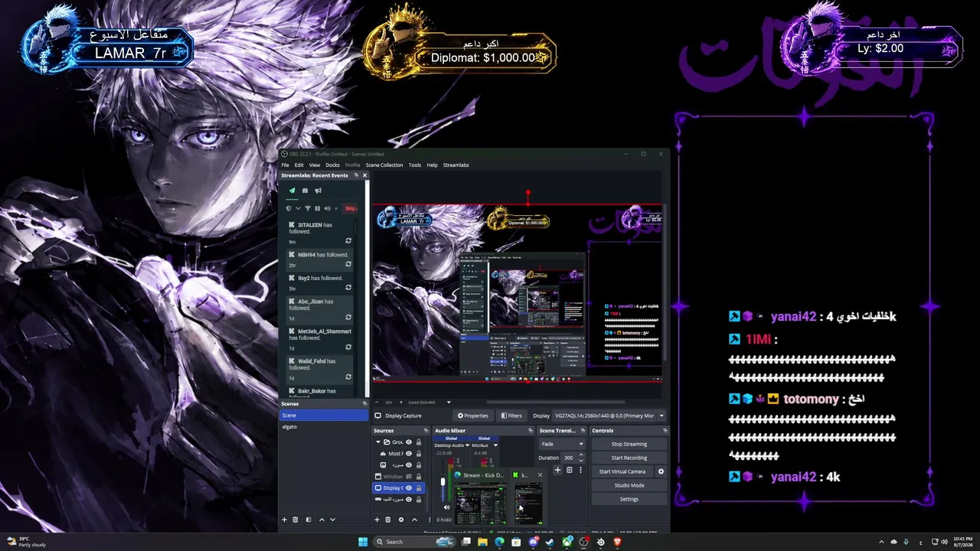
Task: Toggle the lock on the Window source
Action: tap(419, 476)
